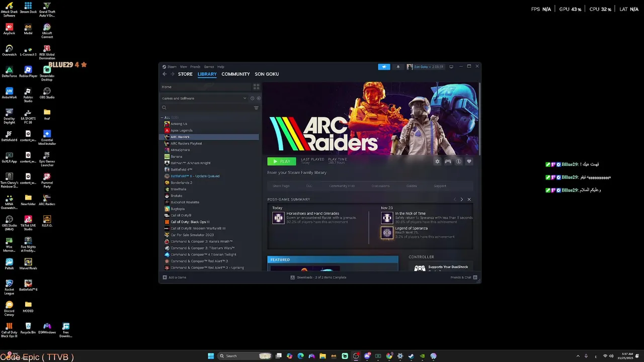This screenshot has height=362, width=644.
Task: Click the green PLAY button
Action: [x=282, y=161]
